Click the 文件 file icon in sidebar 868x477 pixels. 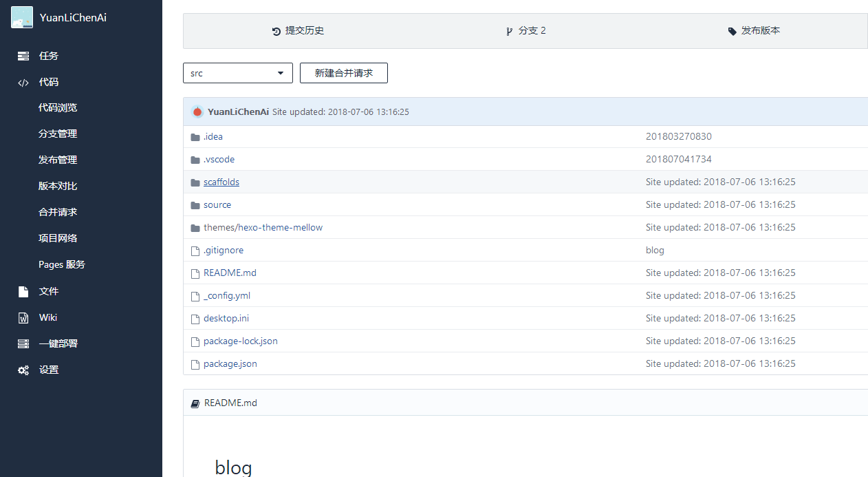click(x=23, y=292)
